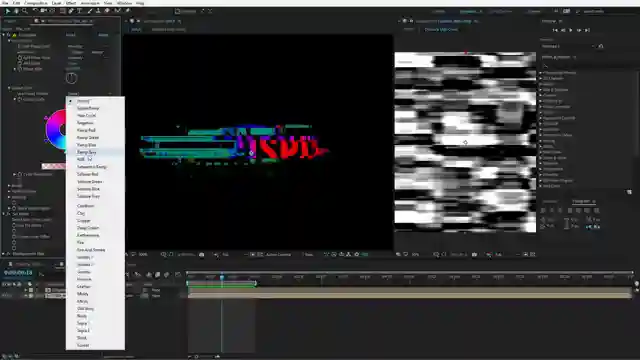Select the Pen tool

(71, 11)
